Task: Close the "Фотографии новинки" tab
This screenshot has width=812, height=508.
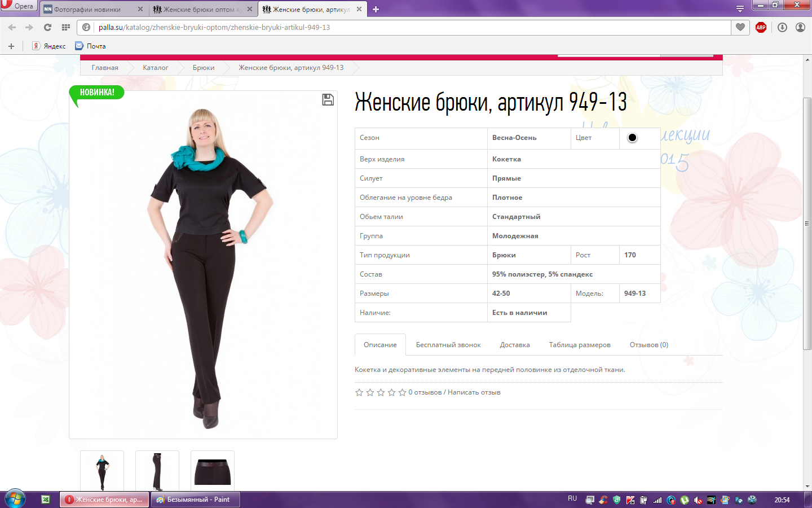Action: 140,9
